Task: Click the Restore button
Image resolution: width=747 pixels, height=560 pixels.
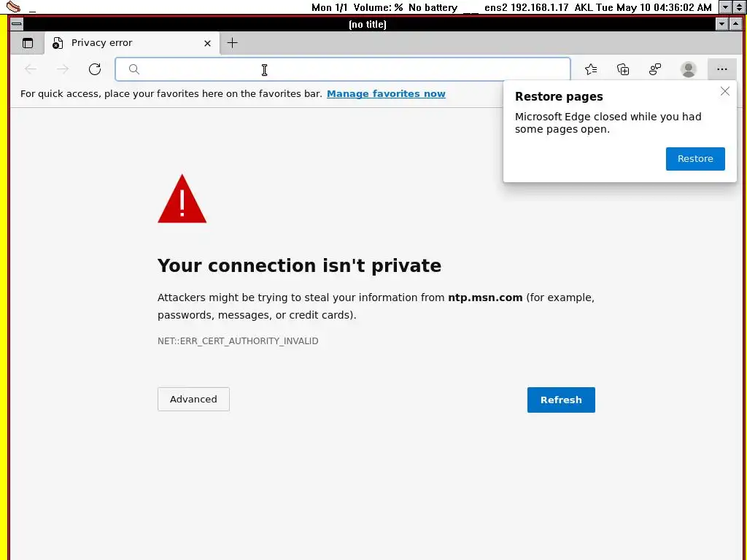Action: (x=695, y=158)
